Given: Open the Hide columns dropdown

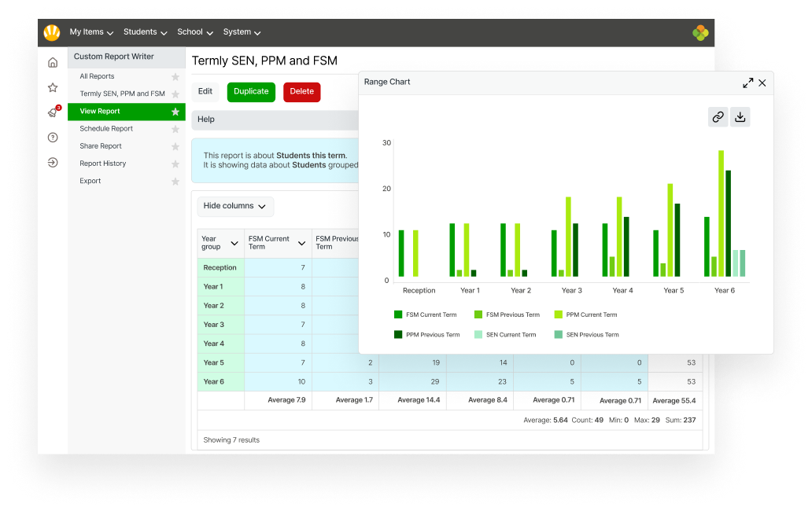Looking at the screenshot, I should pyautogui.click(x=234, y=206).
